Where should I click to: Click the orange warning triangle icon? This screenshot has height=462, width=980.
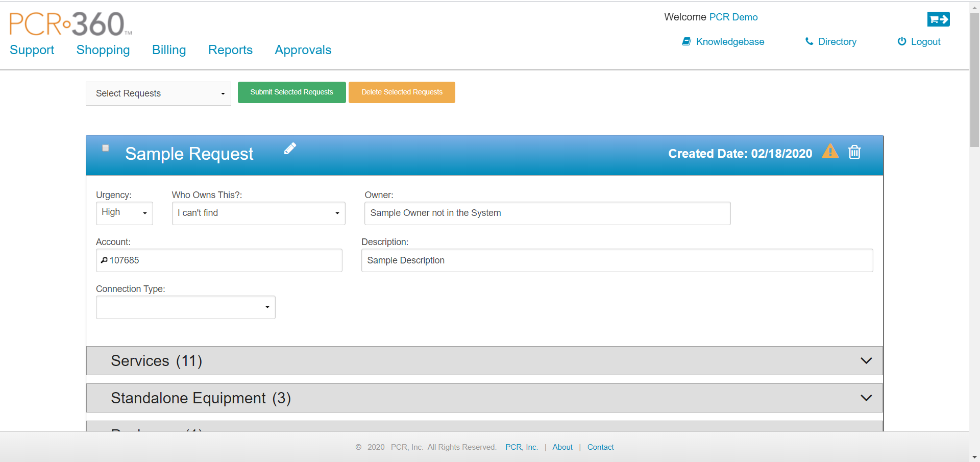click(830, 152)
